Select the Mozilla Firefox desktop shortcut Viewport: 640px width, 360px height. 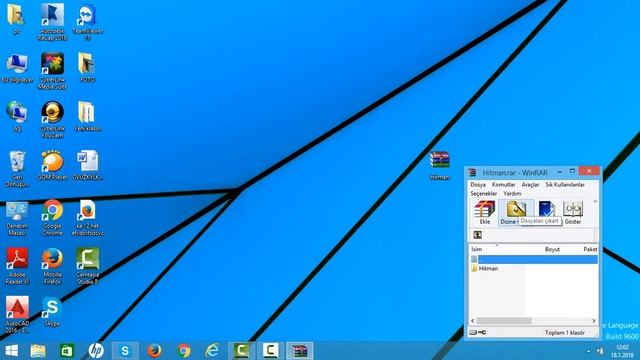click(52, 266)
